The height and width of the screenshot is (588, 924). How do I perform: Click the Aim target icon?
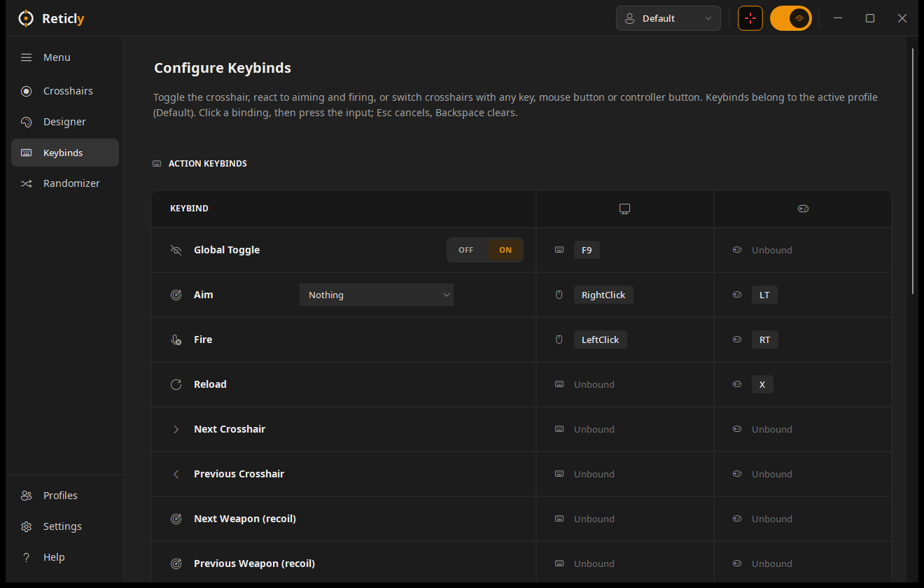tap(176, 295)
